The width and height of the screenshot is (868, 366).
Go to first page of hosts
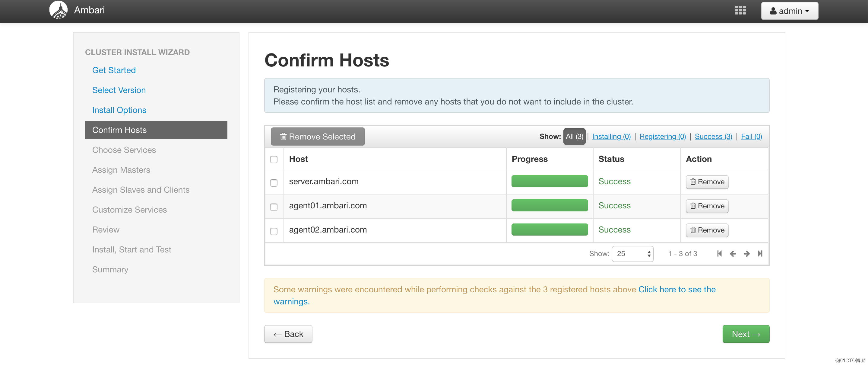coord(719,253)
